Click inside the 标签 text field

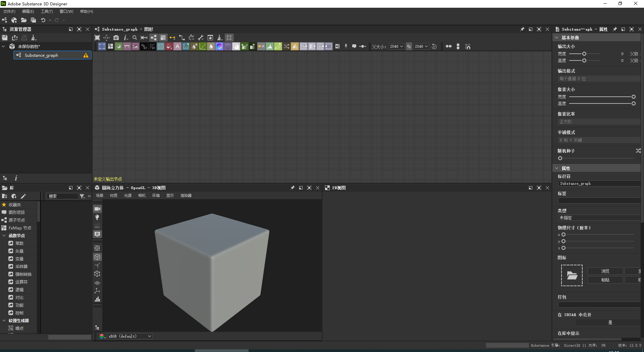coord(599,201)
